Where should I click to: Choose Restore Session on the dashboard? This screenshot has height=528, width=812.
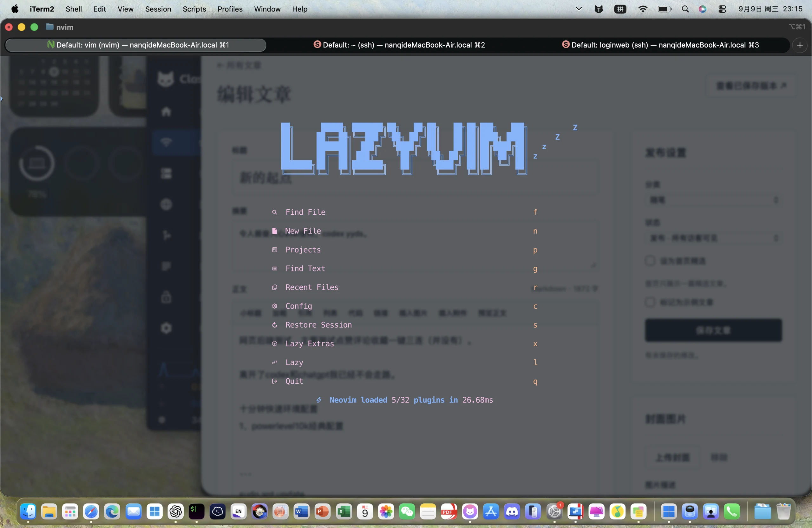pos(404,325)
